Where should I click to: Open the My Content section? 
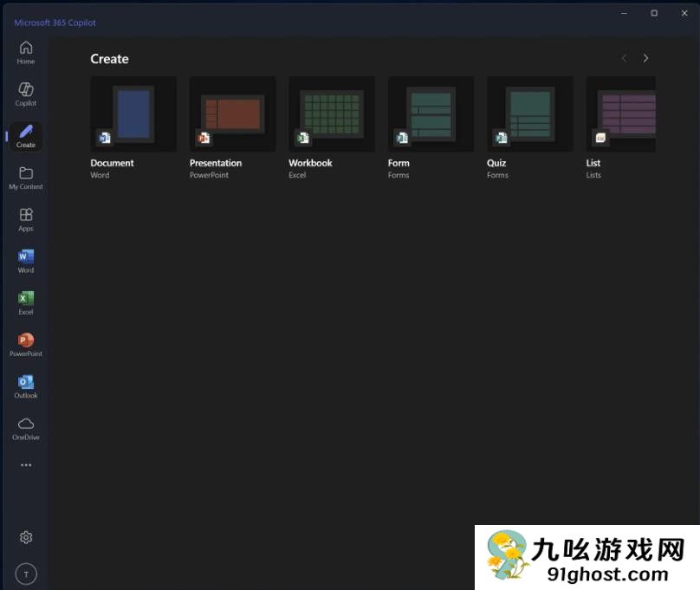pyautogui.click(x=25, y=176)
